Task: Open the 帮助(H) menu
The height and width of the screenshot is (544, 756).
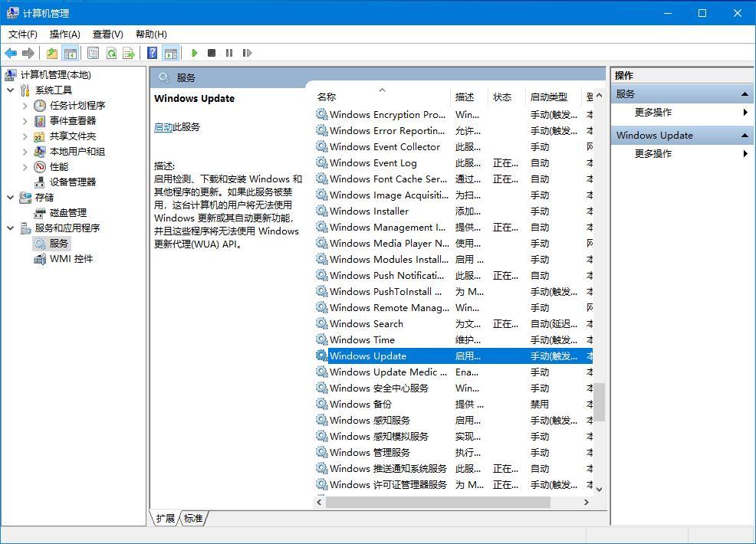Action: point(151,34)
